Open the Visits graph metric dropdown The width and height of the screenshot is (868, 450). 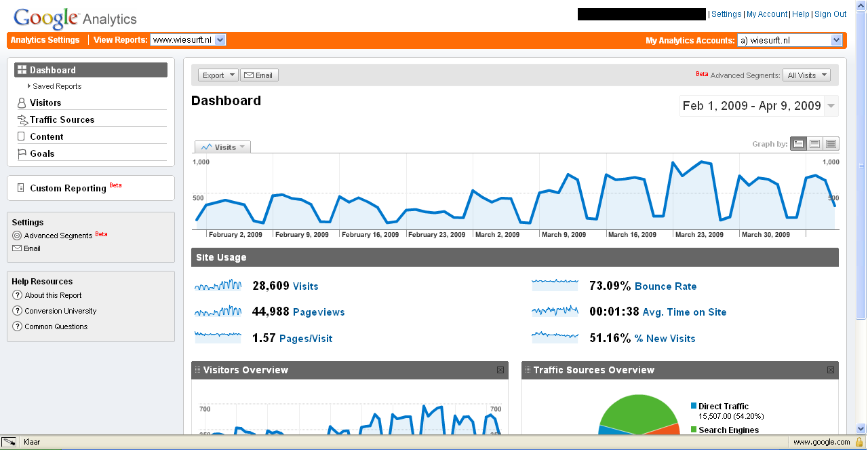click(x=222, y=147)
